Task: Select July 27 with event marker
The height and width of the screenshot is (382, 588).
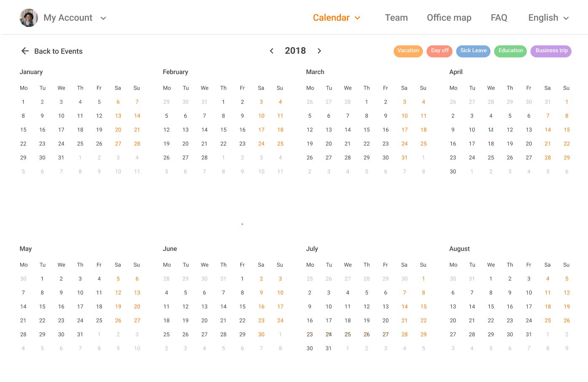Action: point(386,334)
